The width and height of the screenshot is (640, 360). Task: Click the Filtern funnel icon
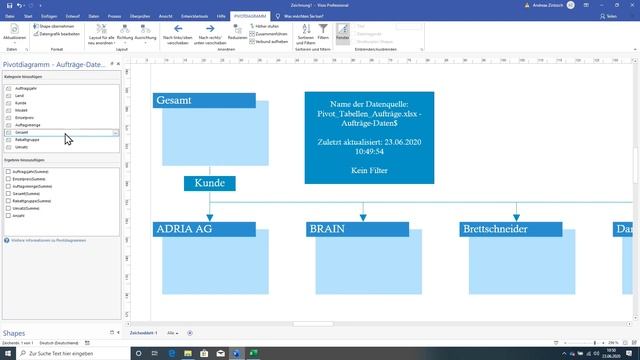[323, 29]
